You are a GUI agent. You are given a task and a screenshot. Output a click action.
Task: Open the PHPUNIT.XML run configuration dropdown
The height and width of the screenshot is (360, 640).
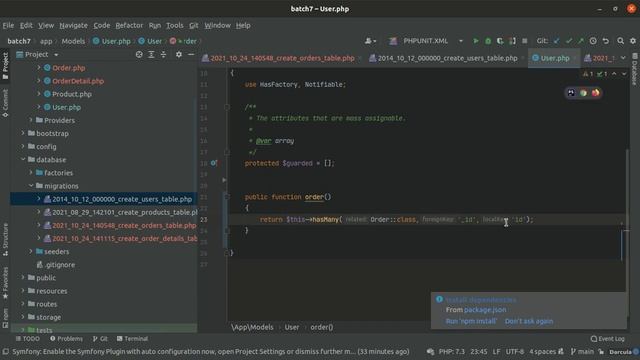click(x=461, y=41)
